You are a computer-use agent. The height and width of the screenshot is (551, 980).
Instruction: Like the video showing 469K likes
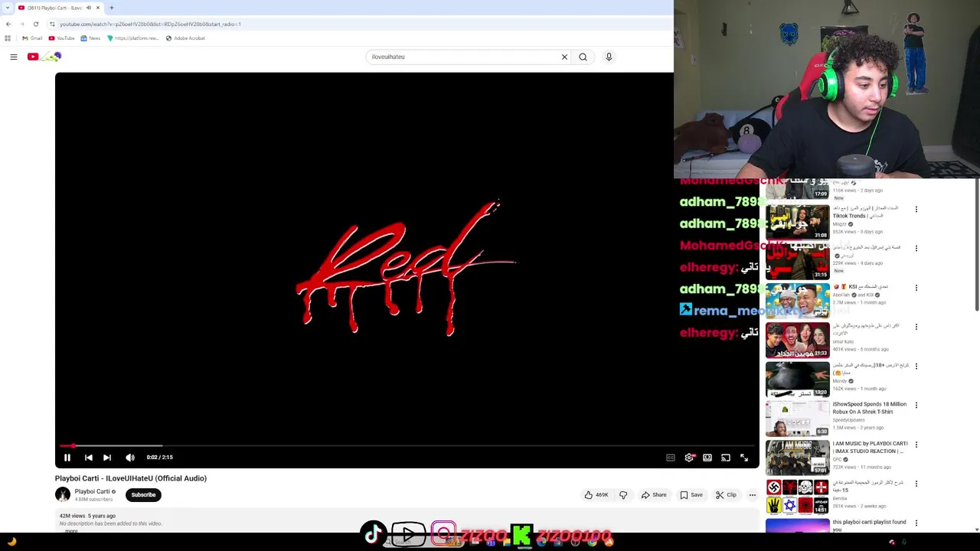point(596,495)
